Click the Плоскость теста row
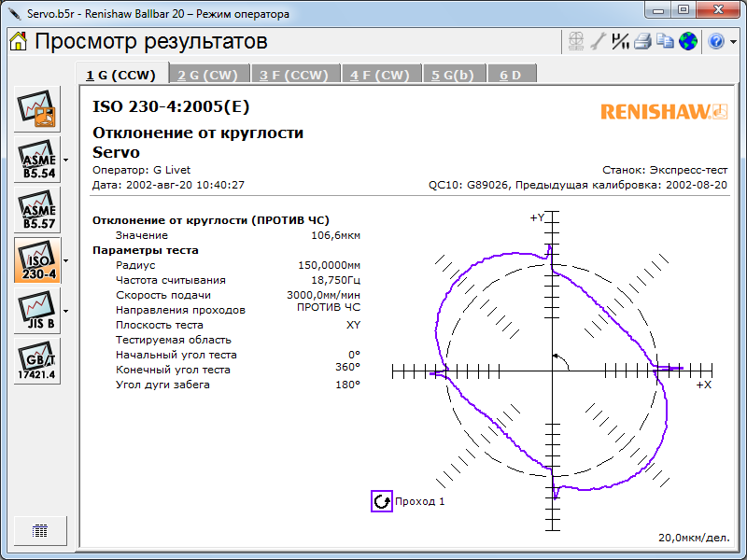The width and height of the screenshot is (747, 560). pos(238,325)
